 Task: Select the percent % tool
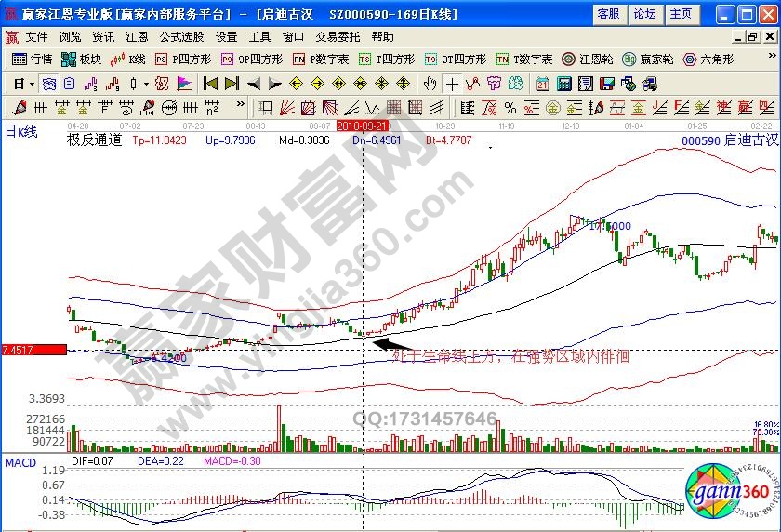click(x=510, y=108)
